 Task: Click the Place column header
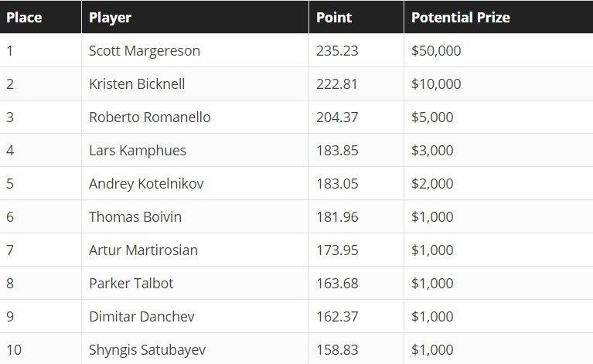[24, 17]
